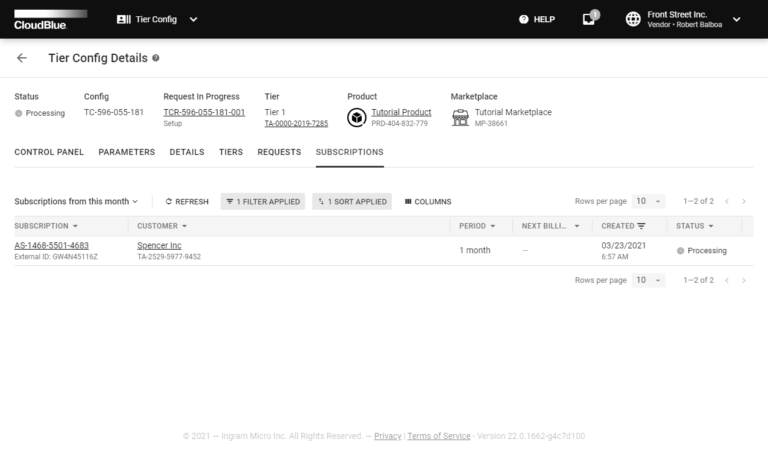
Task: Click the CloudBlue logo
Action: pos(50,20)
